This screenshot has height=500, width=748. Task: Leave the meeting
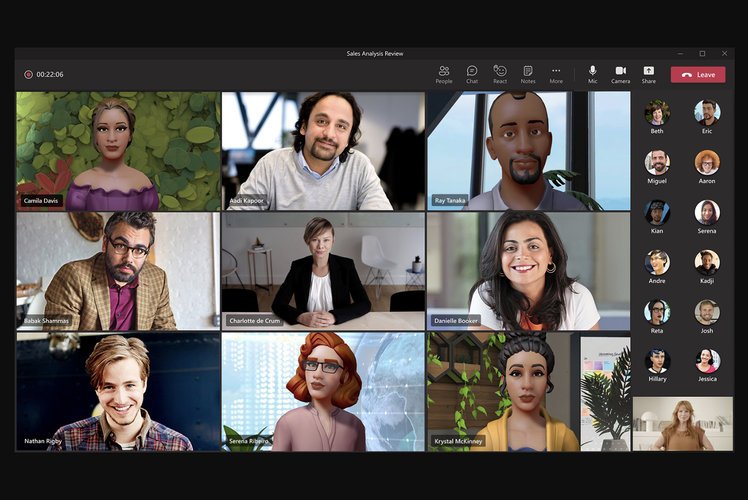point(698,74)
